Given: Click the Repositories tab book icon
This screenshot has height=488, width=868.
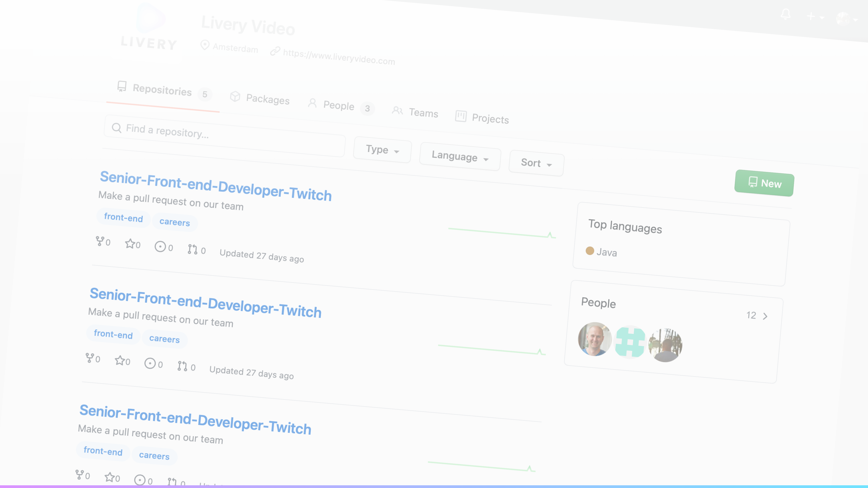Looking at the screenshot, I should pos(122,86).
